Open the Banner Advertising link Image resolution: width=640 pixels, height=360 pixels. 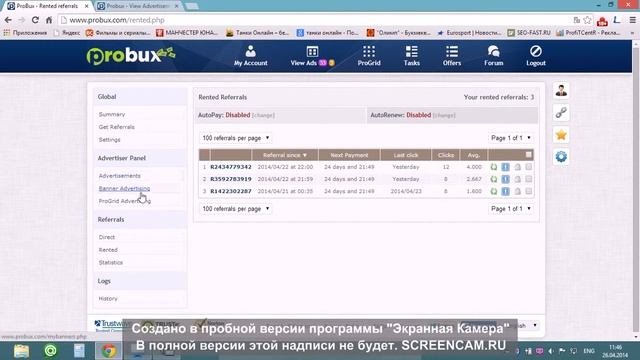point(124,189)
